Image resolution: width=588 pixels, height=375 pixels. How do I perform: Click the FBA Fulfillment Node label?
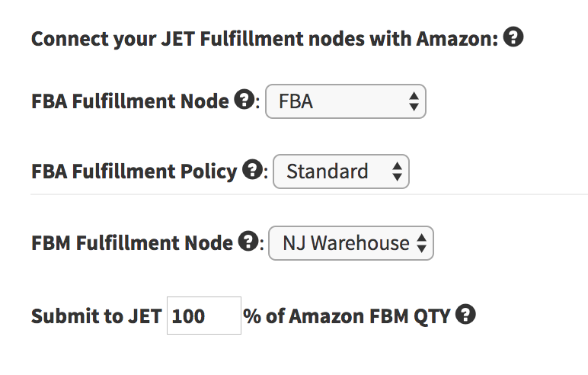click(129, 101)
